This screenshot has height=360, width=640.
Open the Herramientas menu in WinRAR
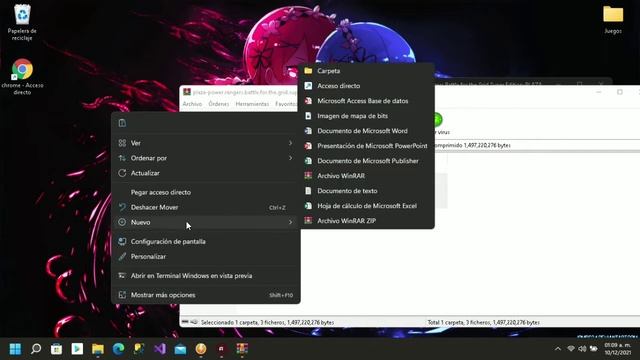coord(252,104)
